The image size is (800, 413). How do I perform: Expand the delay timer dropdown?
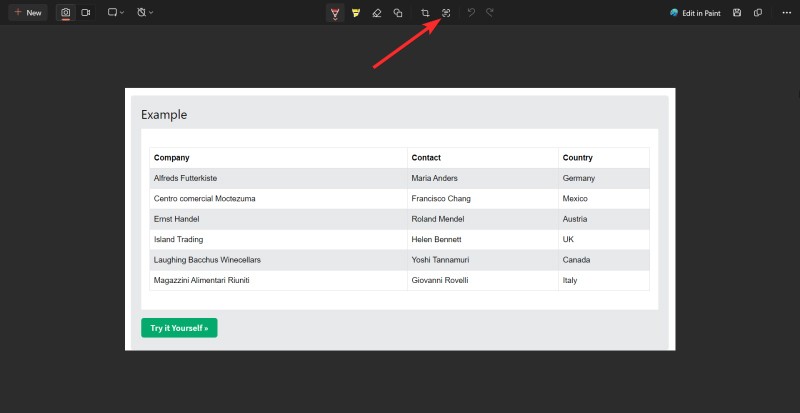[x=145, y=13]
